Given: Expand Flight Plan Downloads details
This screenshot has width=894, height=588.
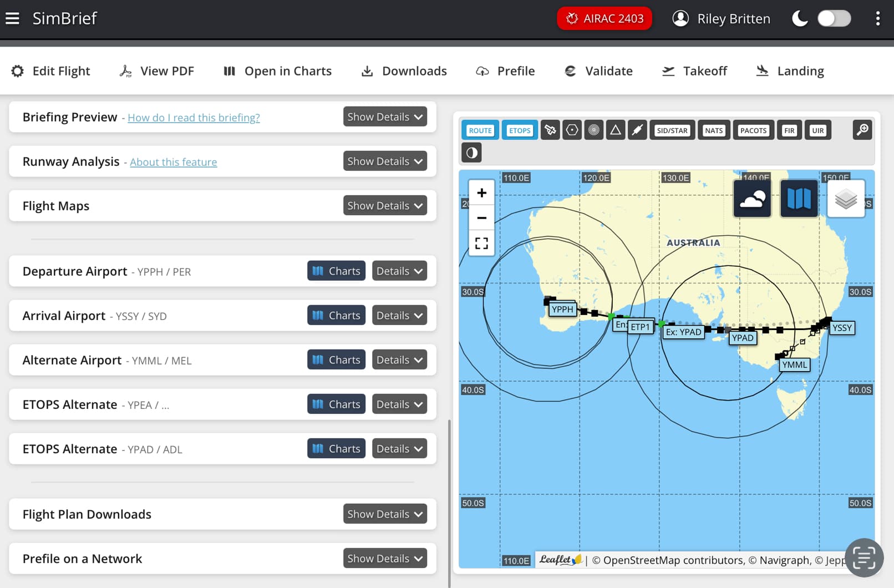Looking at the screenshot, I should pos(385,514).
